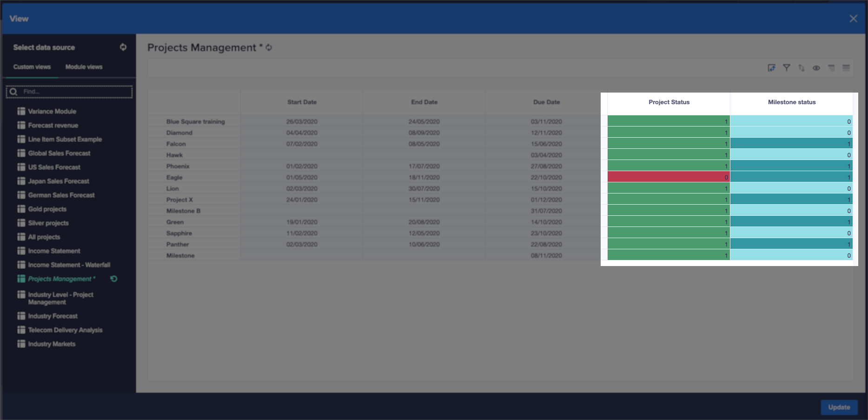Screen dimensions: 868x420
Task: Click the refresh icon next to Select data source
Action: point(123,47)
